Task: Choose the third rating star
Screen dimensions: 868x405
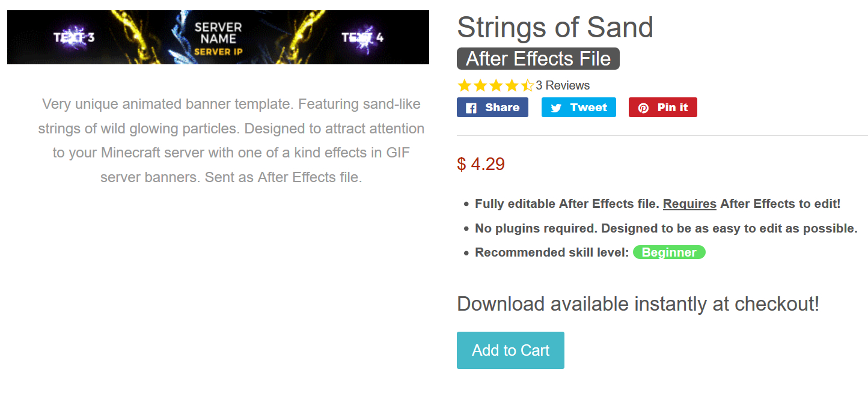Action: coord(495,85)
